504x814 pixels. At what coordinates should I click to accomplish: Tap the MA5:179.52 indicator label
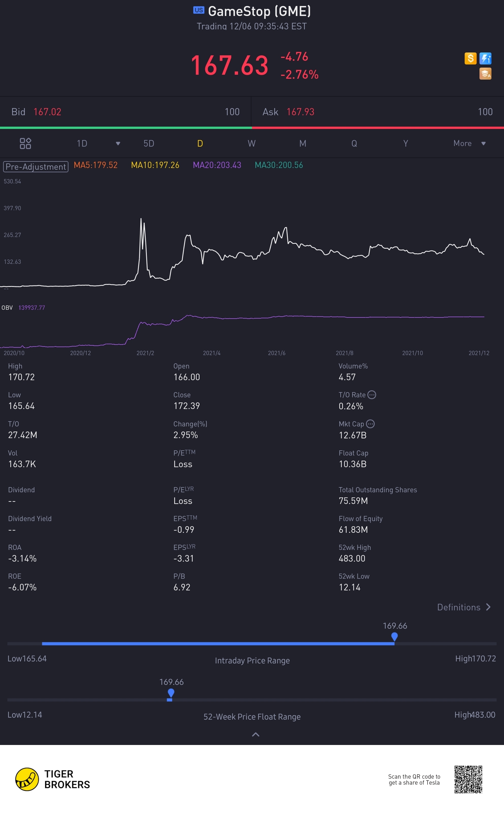click(x=96, y=165)
